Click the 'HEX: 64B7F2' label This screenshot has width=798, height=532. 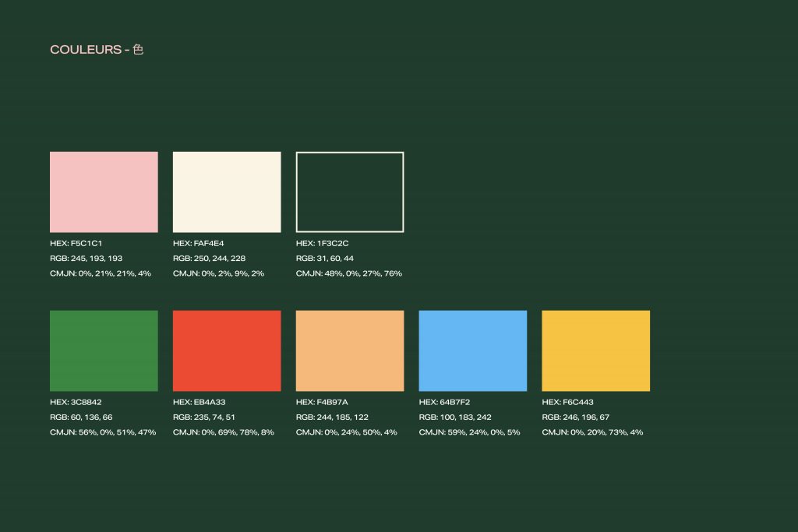point(445,403)
